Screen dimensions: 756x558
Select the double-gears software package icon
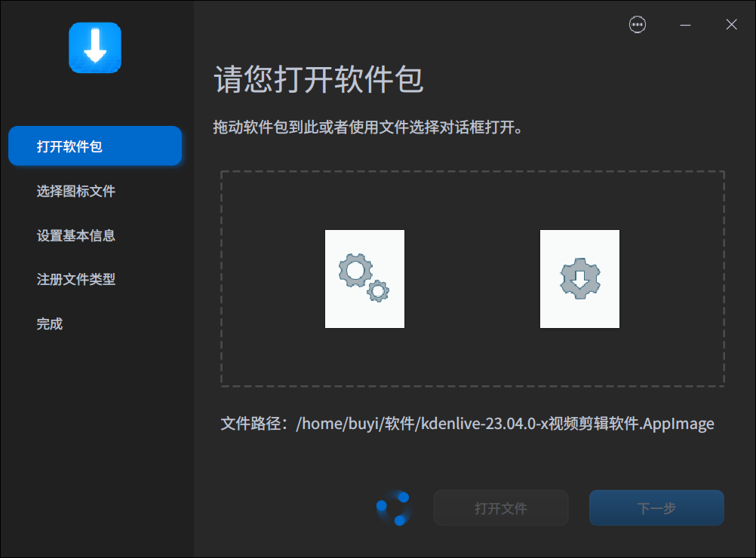[x=364, y=279]
